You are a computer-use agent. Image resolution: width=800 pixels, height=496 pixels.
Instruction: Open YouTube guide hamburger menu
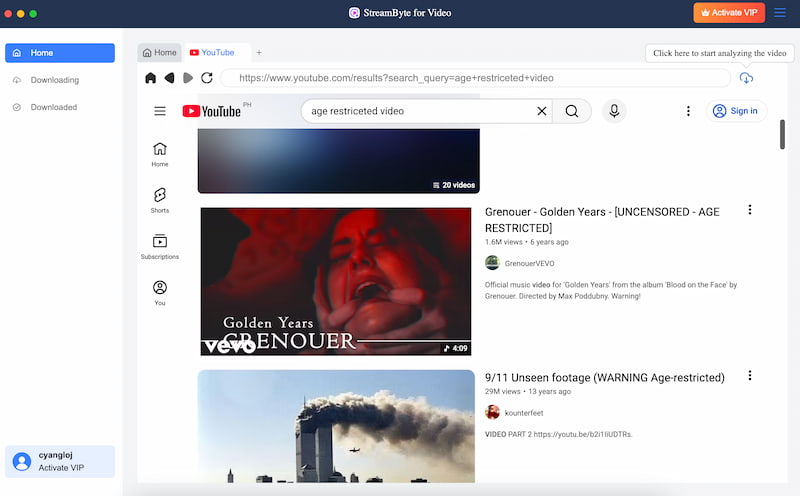(160, 111)
